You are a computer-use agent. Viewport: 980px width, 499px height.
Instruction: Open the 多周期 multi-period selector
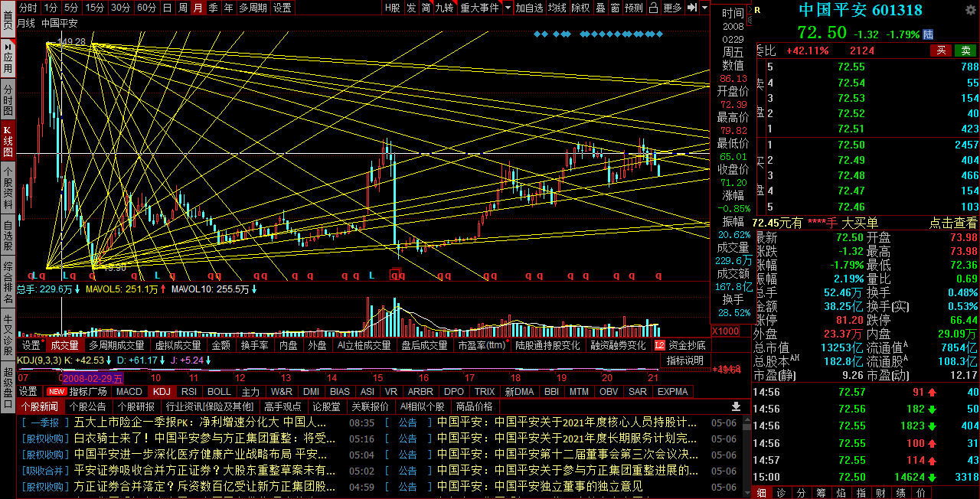(x=253, y=8)
